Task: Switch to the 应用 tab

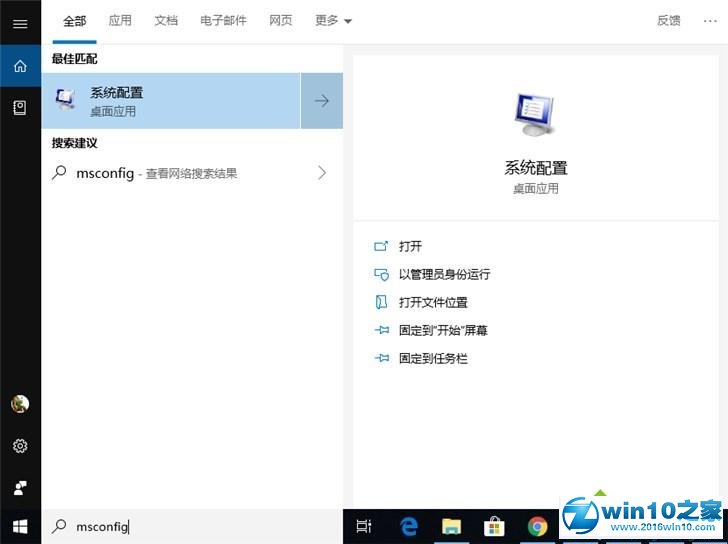Action: point(120,20)
